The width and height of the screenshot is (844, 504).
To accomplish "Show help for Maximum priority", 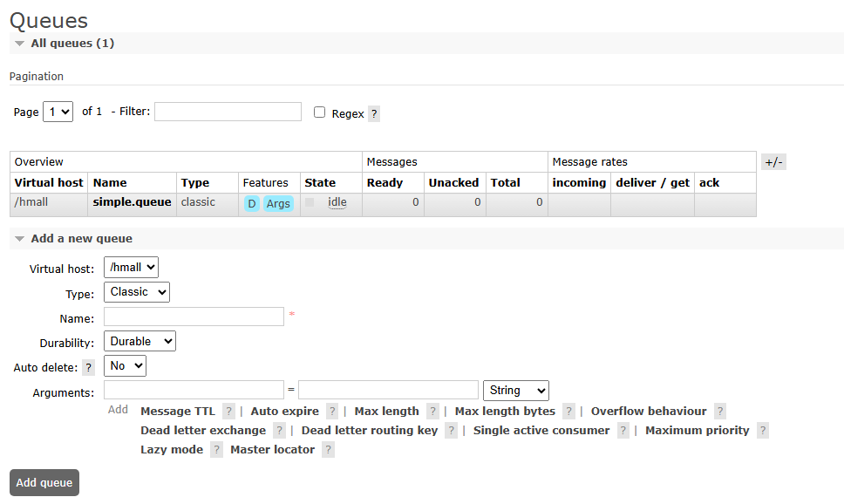I will click(x=762, y=431).
